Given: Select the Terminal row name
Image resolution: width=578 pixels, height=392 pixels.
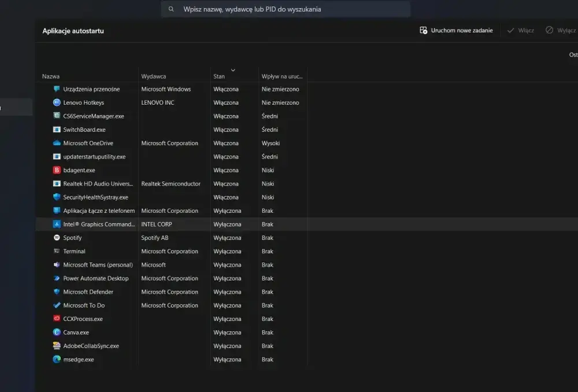Looking at the screenshot, I should click(x=74, y=251).
